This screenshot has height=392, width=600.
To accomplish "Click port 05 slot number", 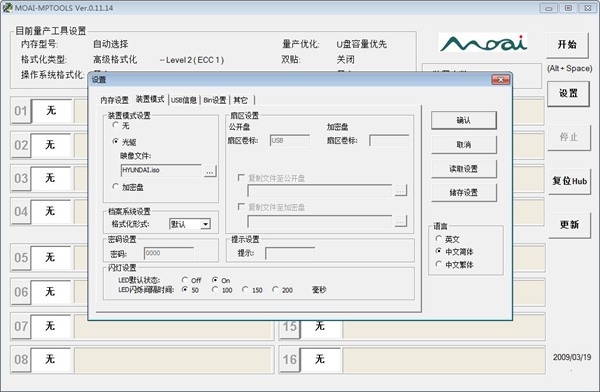I will coord(21,258).
